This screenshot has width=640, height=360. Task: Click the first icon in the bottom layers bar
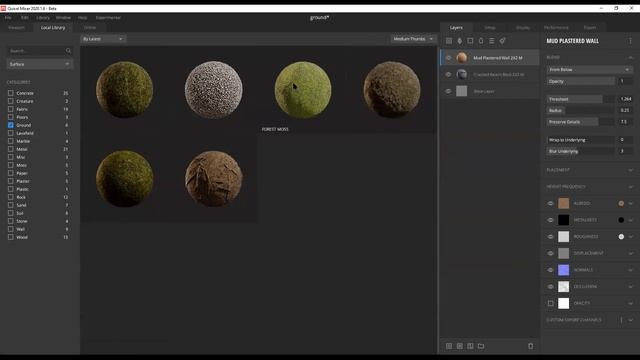[449, 346]
